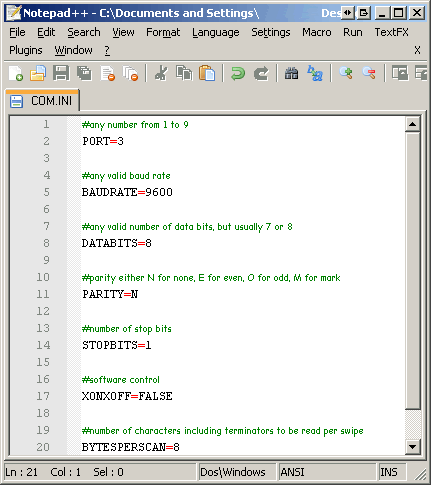Cut selection with the scissors icon
Image resolution: width=431 pixels, height=485 pixels.
coord(162,73)
